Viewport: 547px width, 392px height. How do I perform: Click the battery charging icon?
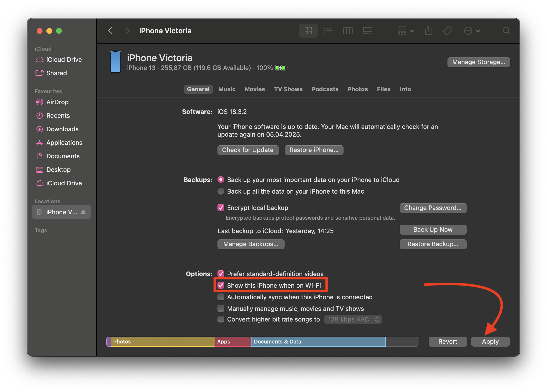click(281, 68)
